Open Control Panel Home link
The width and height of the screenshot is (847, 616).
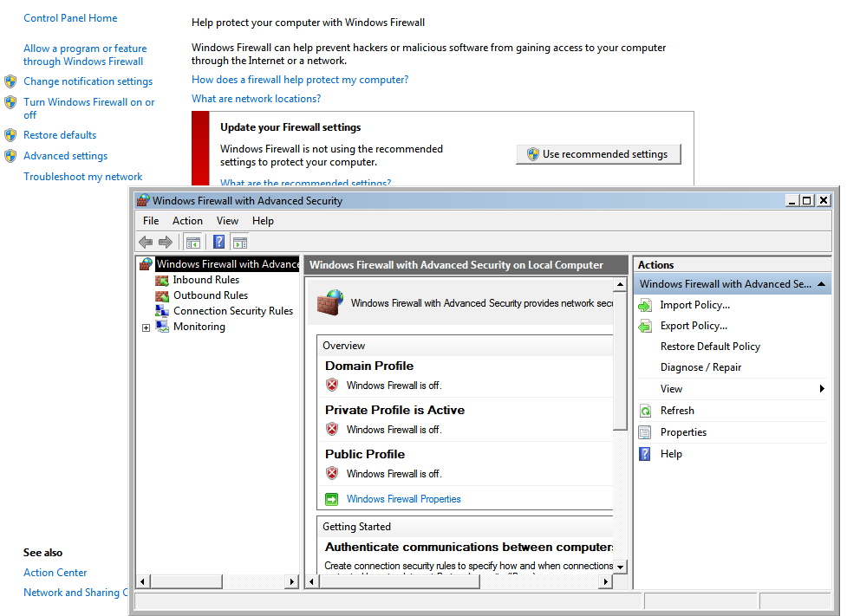click(x=70, y=18)
